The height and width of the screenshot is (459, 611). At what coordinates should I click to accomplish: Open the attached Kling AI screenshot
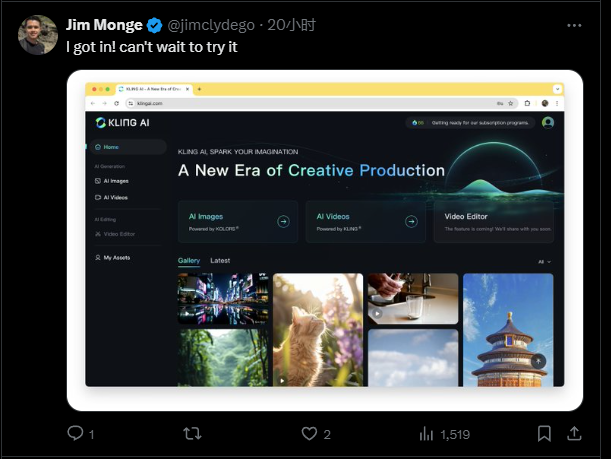pos(324,240)
